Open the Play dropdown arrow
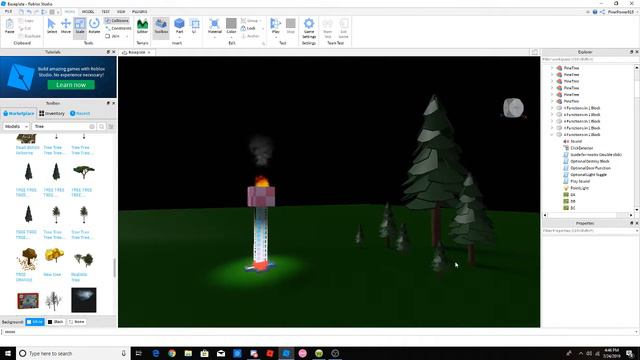The width and height of the screenshot is (640, 360). [276, 38]
